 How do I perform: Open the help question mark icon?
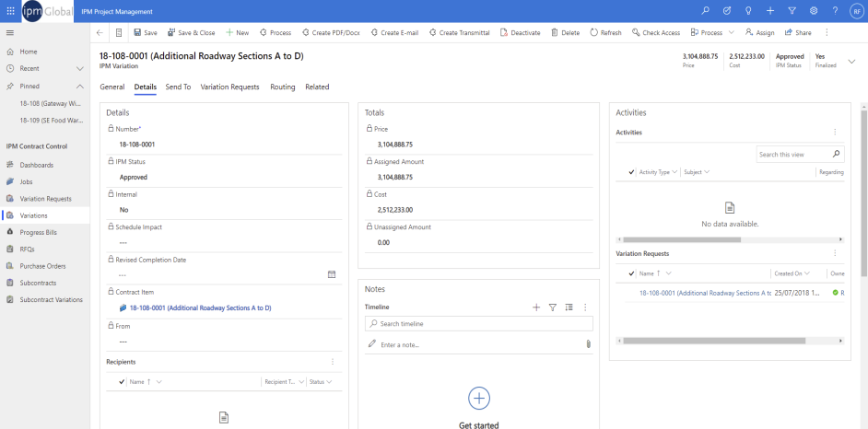tap(836, 11)
